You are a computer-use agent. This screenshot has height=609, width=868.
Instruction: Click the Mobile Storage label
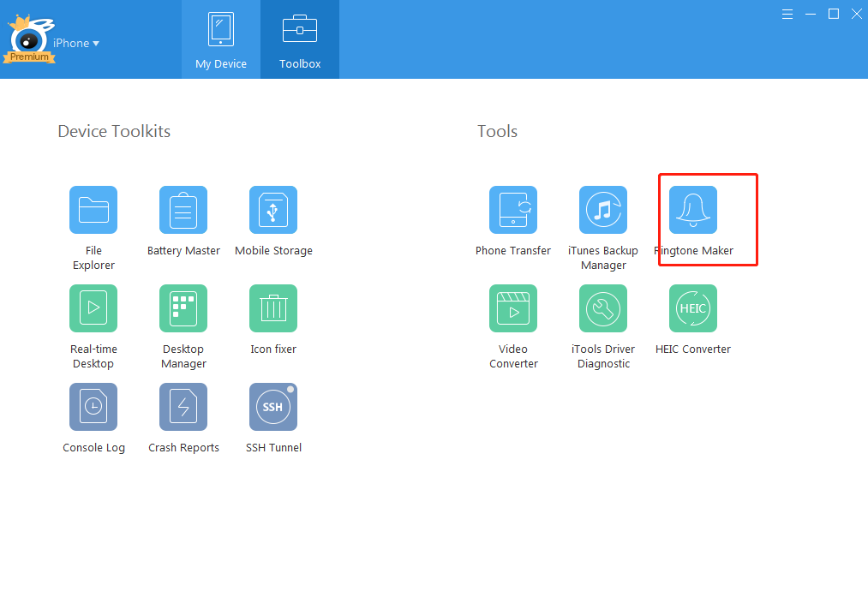pos(273,251)
